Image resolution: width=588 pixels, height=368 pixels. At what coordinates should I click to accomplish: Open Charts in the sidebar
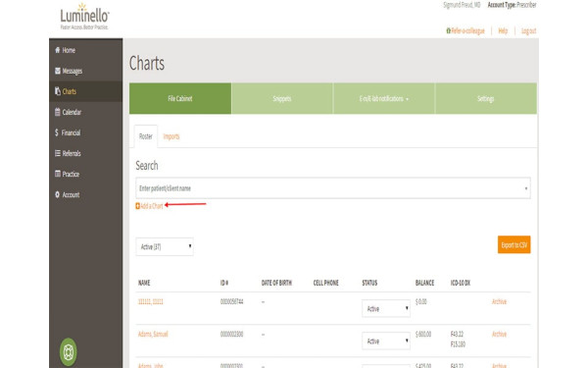[85, 91]
